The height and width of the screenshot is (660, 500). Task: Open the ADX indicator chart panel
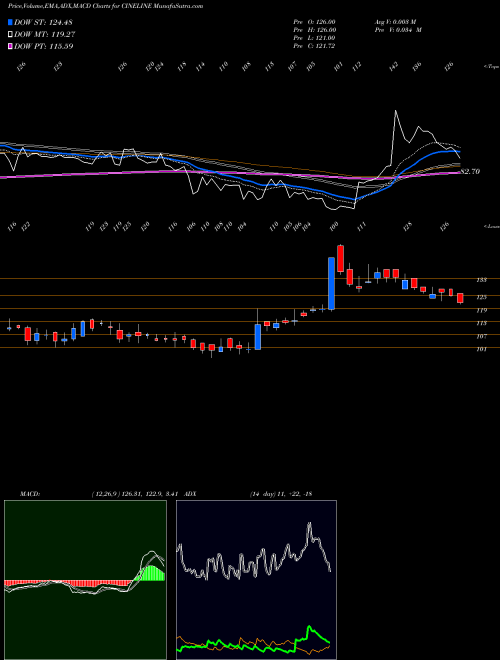[256, 580]
